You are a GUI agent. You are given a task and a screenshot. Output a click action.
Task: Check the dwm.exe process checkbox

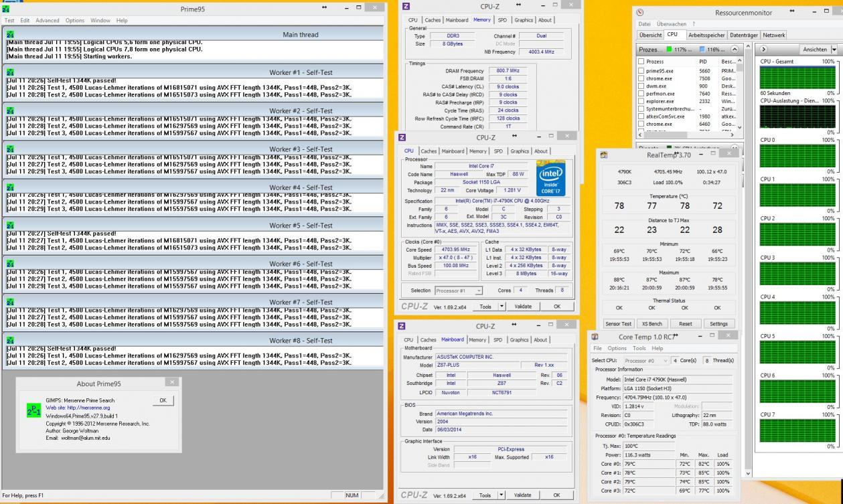pyautogui.click(x=641, y=86)
